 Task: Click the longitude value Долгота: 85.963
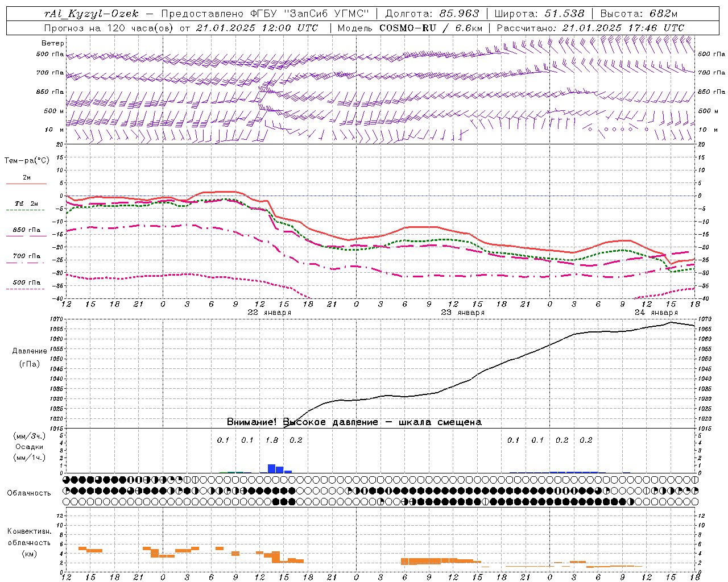[x=432, y=14]
